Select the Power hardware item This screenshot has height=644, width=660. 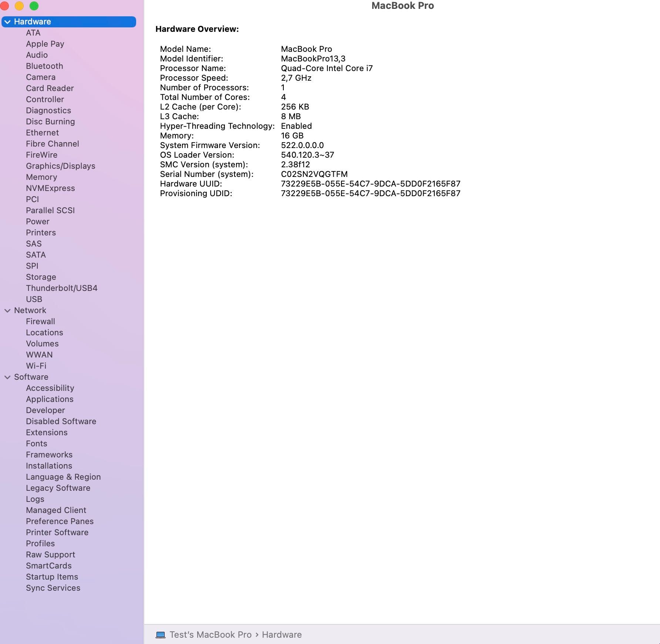[x=38, y=221]
